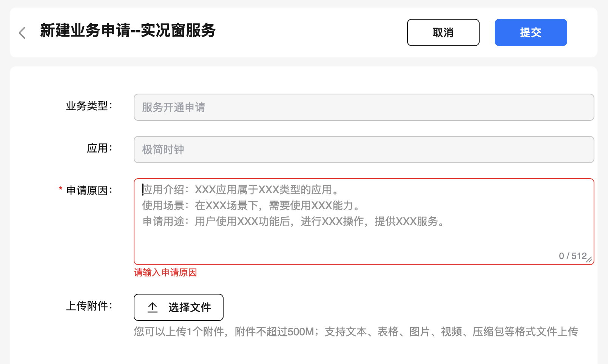Viewport: 608px width, 364px height.
Task: Click the 选择文件 file picker button
Action: (x=179, y=307)
